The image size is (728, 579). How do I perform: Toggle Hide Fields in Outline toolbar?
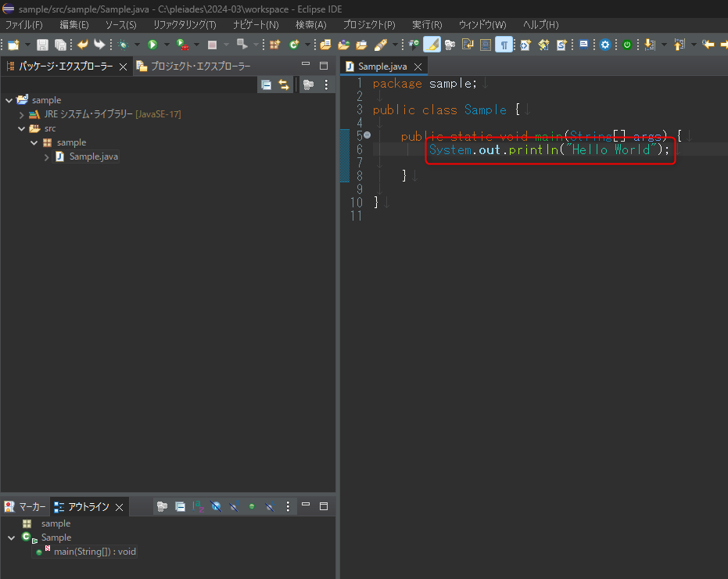point(216,506)
